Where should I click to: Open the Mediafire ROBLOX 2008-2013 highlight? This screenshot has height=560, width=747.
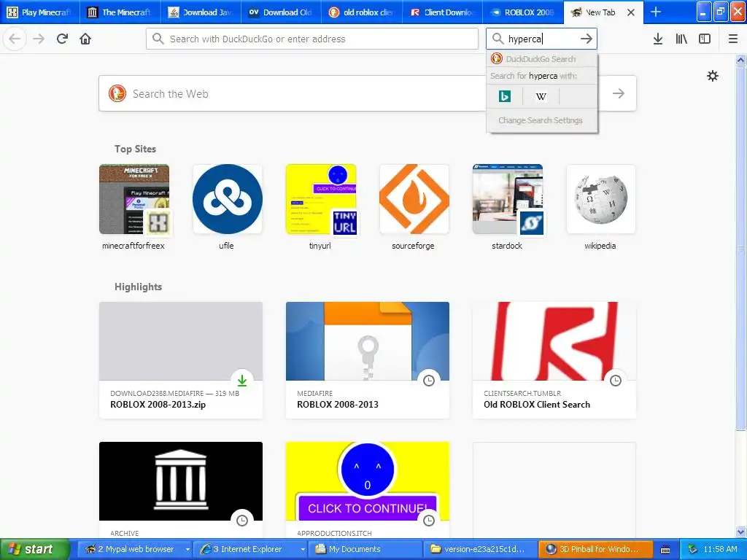[x=368, y=360]
